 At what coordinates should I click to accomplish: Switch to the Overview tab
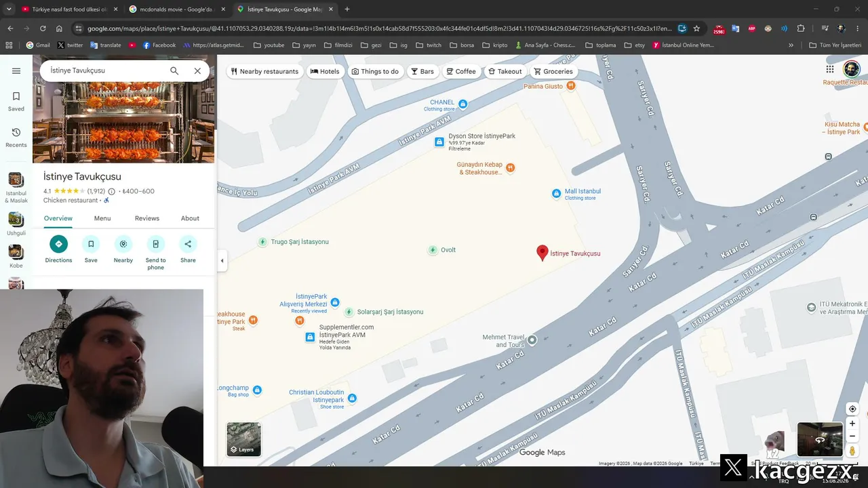tap(58, 218)
